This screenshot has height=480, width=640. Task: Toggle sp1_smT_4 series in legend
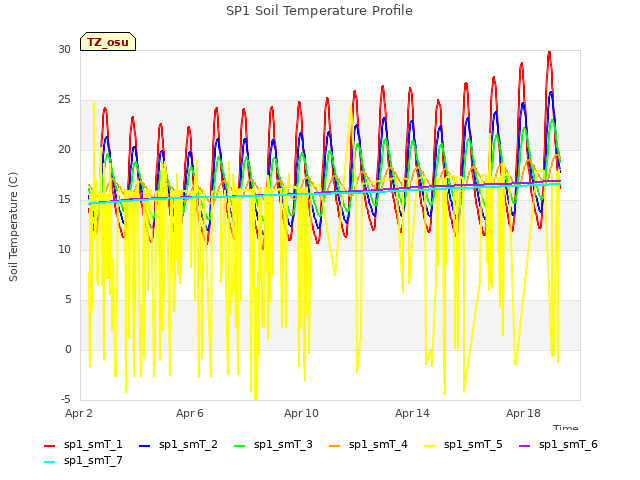368,444
